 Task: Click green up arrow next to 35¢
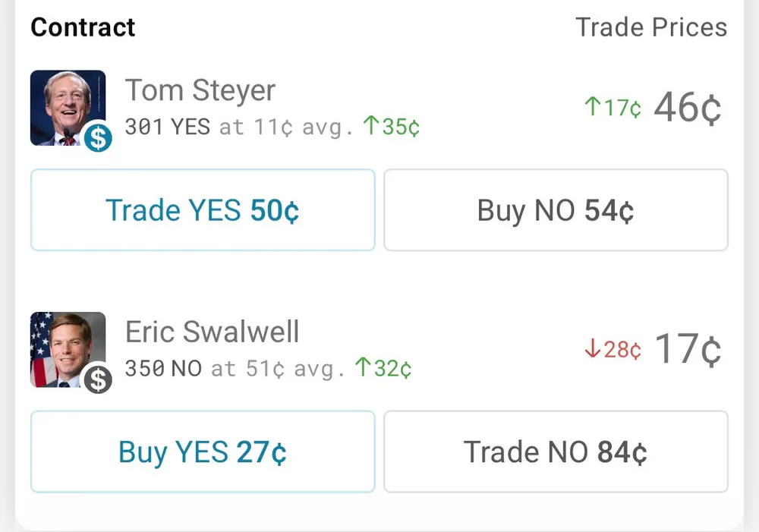pyautogui.click(x=371, y=127)
